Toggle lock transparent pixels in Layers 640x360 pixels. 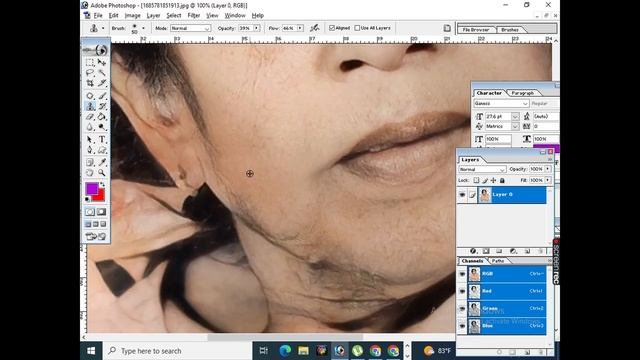tap(476, 180)
